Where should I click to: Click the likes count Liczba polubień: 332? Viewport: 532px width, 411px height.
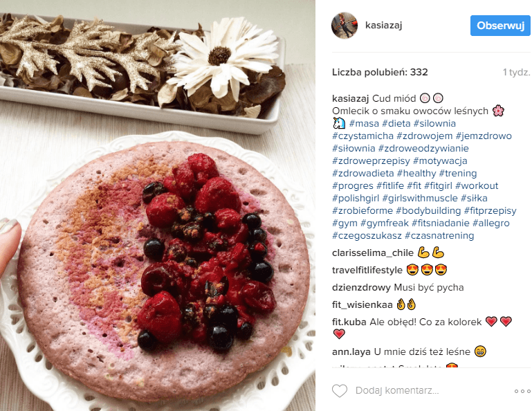point(380,72)
